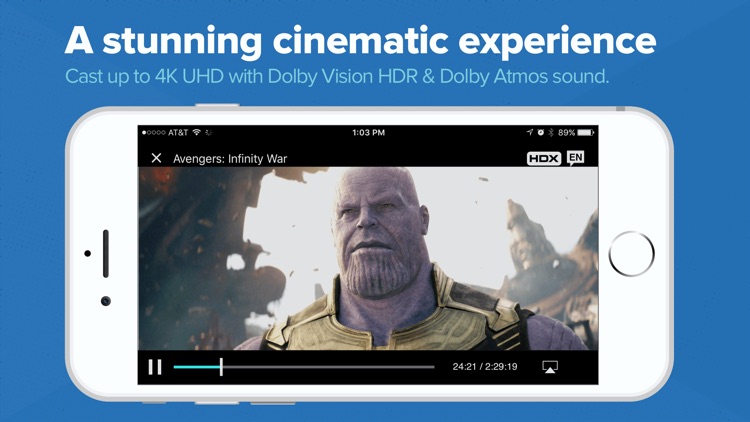Pause the movie playback
The height and width of the screenshot is (422, 750).
(x=154, y=367)
